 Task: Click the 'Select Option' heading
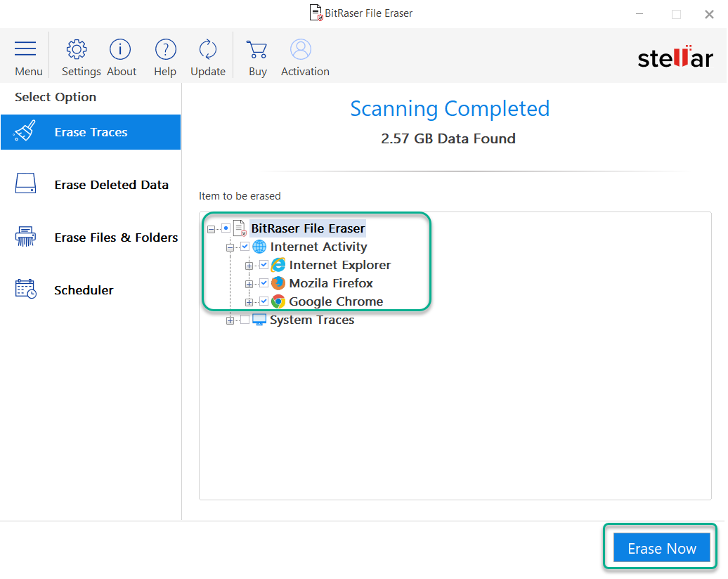(56, 96)
